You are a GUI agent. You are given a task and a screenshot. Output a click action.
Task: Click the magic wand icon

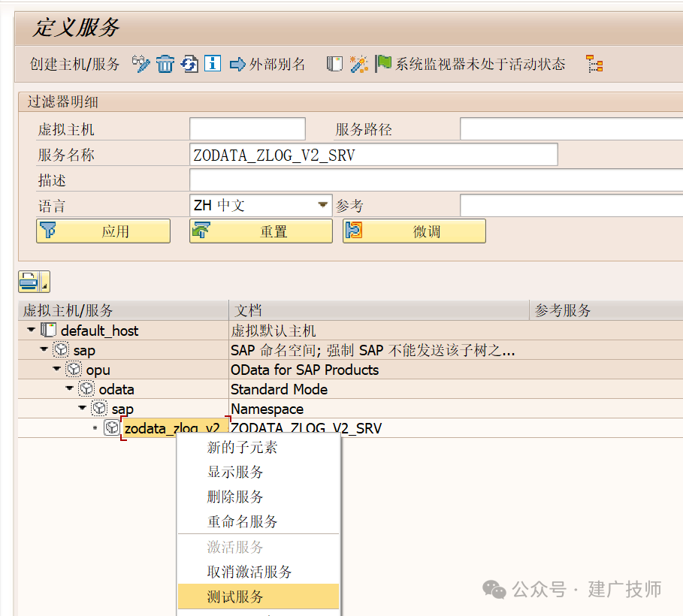click(x=359, y=64)
